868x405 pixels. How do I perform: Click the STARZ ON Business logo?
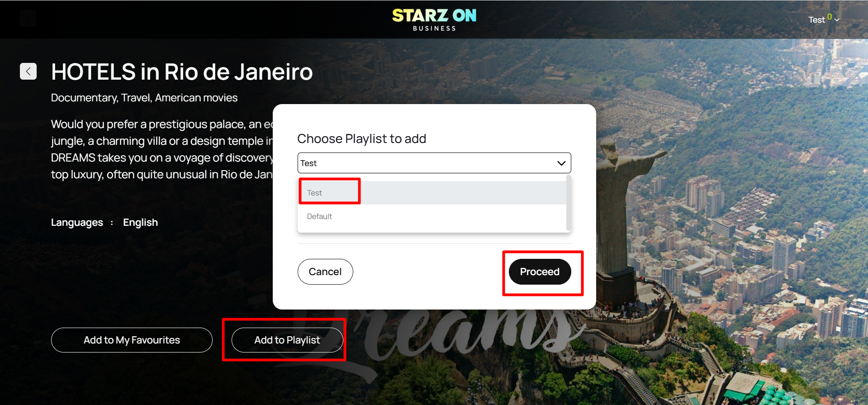point(434,20)
